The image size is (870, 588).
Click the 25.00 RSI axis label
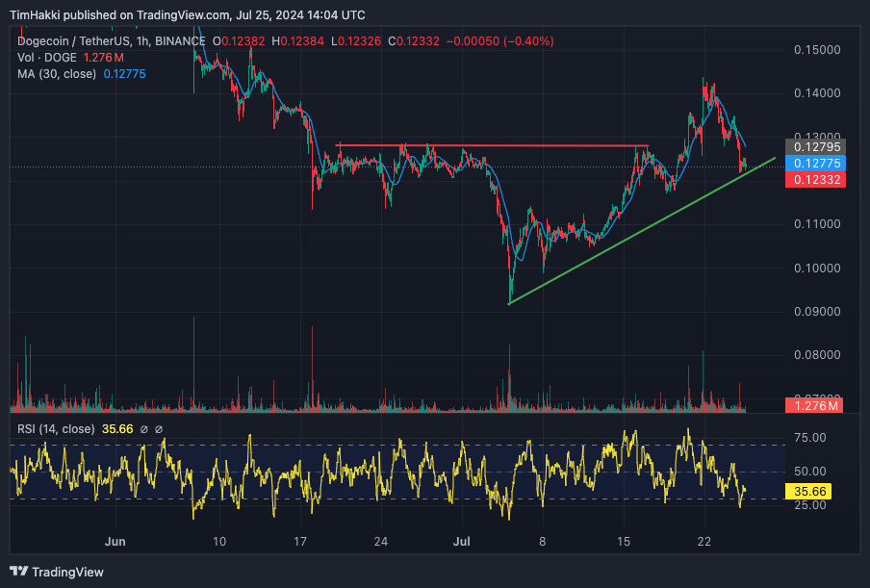(x=810, y=505)
